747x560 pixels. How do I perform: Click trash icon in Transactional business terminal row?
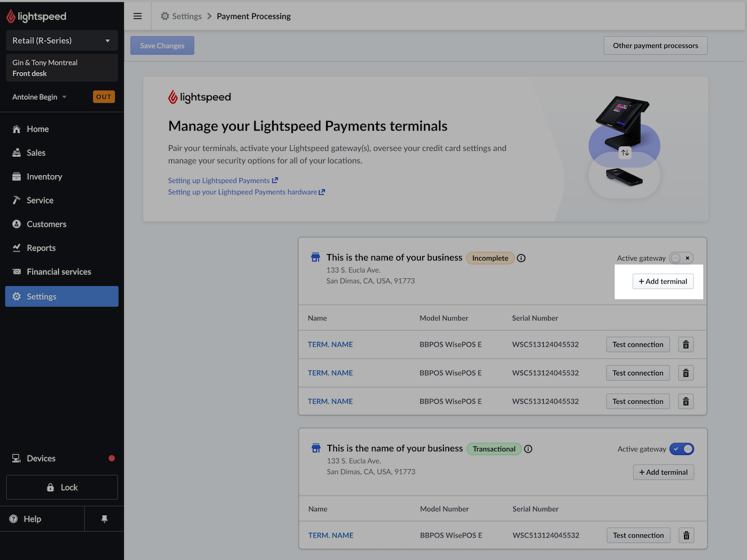pos(686,535)
